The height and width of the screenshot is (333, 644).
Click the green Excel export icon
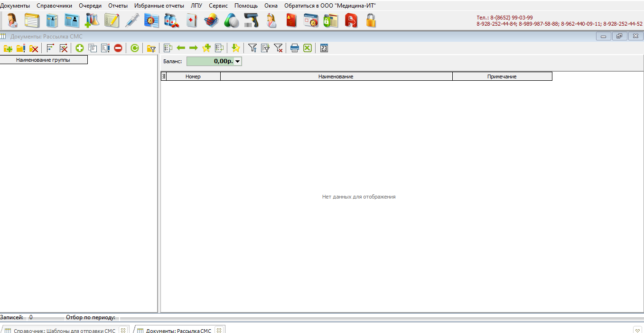(x=308, y=48)
